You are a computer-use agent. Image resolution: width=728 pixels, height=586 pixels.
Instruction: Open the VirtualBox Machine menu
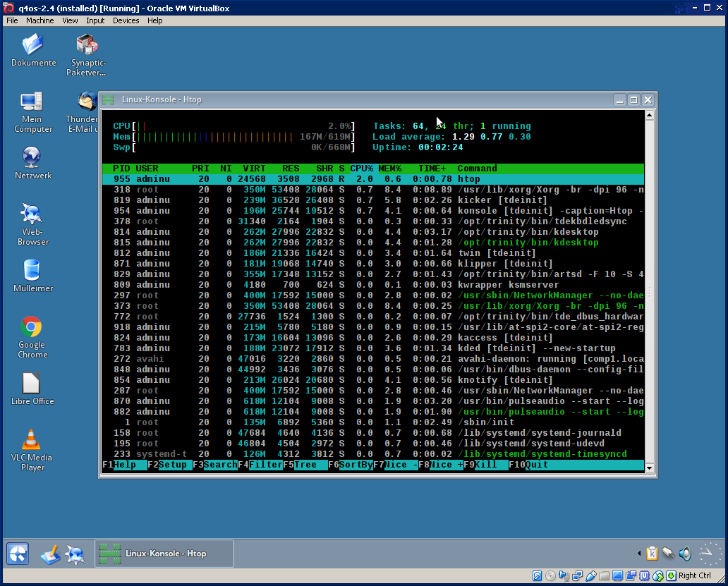tap(40, 20)
